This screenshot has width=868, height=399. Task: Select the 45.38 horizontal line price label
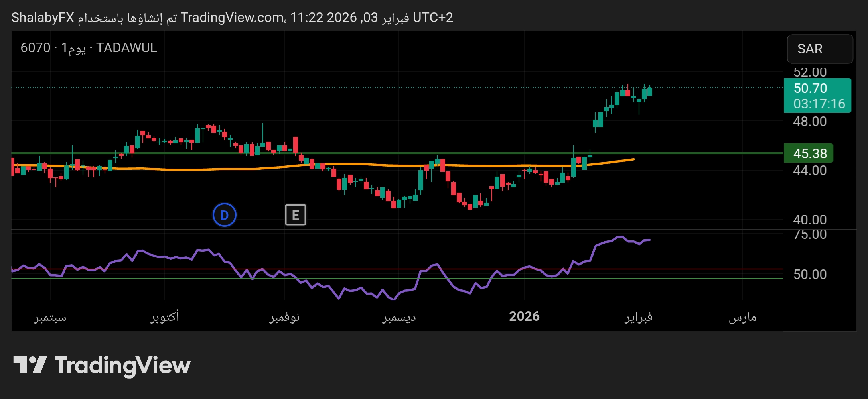click(x=809, y=153)
